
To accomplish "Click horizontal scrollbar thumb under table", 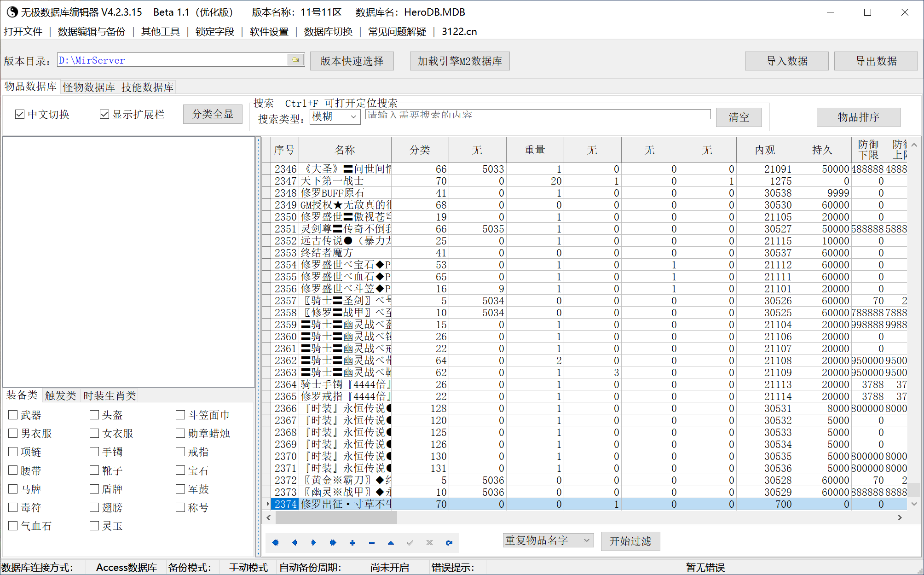I will [336, 518].
